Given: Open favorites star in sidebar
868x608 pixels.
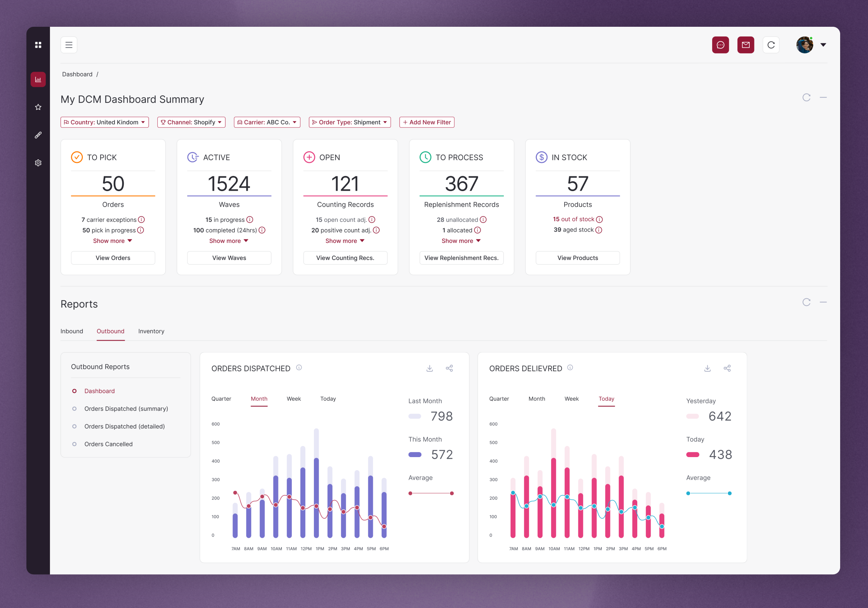Looking at the screenshot, I should pos(38,107).
